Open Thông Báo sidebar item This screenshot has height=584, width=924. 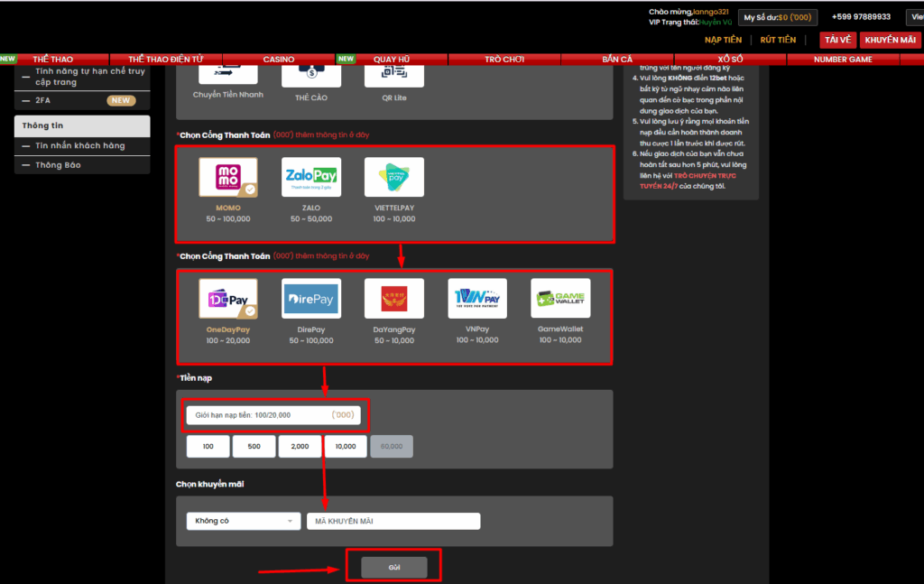click(82, 165)
